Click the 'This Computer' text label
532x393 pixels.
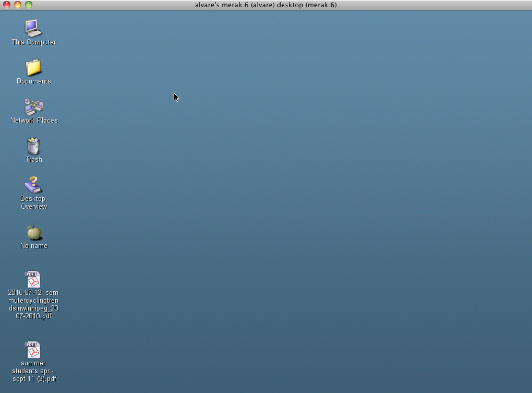coord(34,42)
